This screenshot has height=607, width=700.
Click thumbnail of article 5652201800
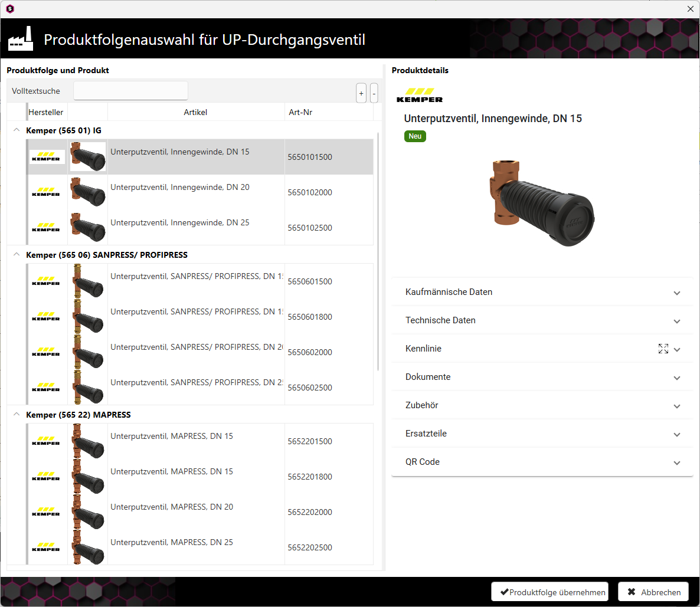tap(88, 476)
